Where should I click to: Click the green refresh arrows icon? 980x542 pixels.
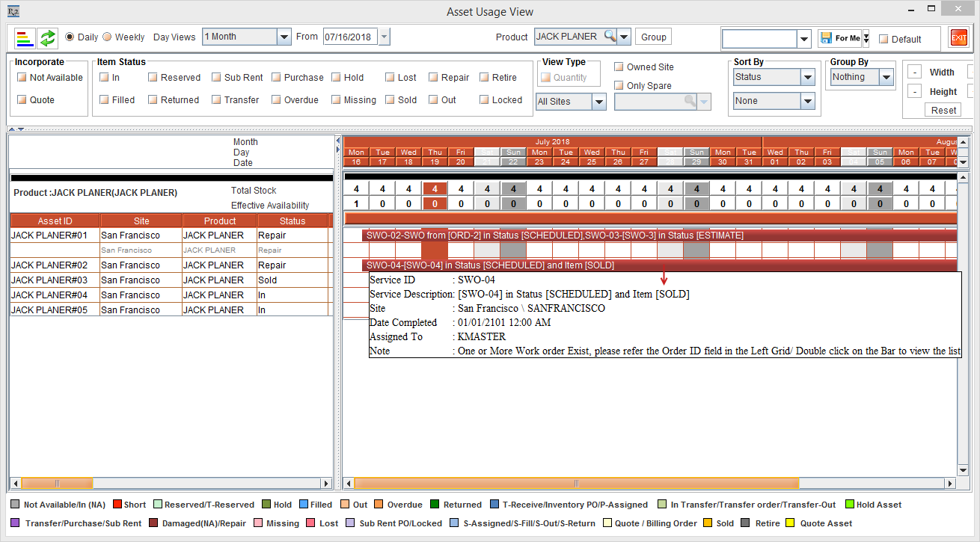49,37
